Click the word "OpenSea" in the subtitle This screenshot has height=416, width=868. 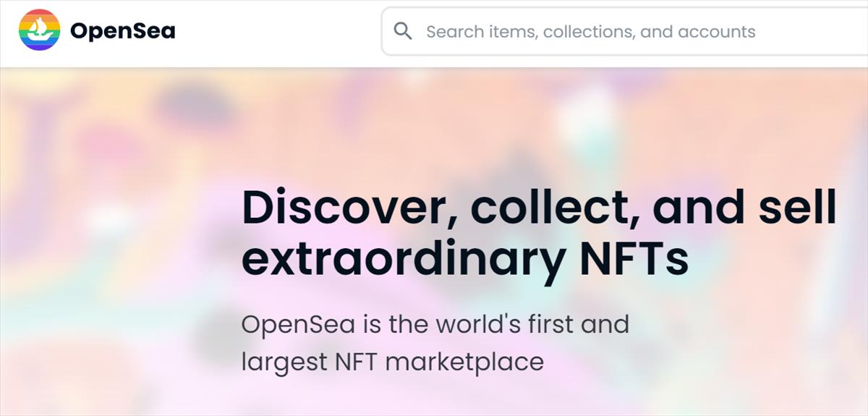tap(298, 325)
